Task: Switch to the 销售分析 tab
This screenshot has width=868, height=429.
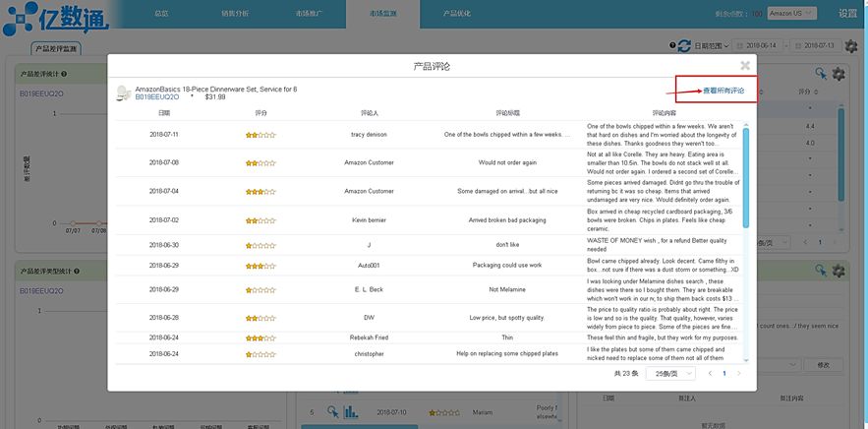Action: point(235,14)
